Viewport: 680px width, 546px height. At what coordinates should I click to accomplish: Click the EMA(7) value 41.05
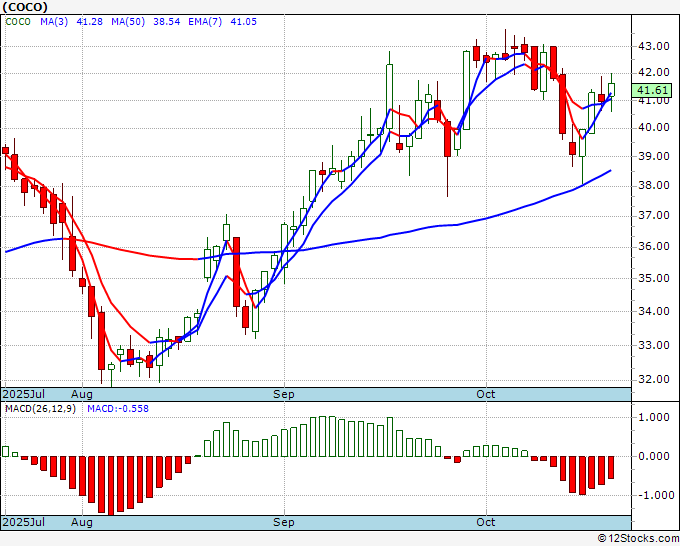click(243, 22)
